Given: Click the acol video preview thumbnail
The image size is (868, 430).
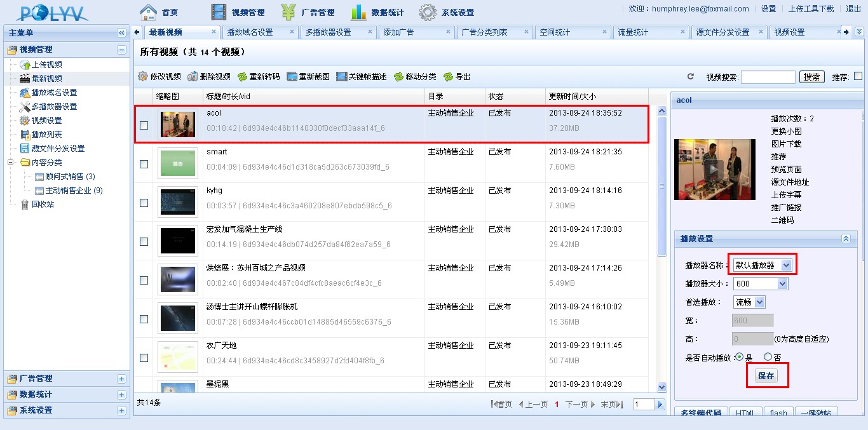Looking at the screenshot, I should pos(714,169).
